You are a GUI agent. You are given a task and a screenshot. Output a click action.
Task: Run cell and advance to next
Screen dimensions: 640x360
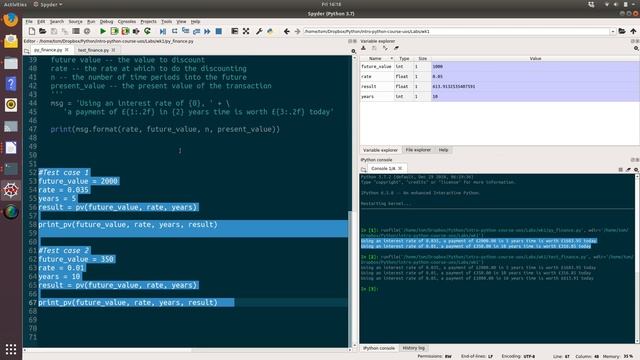tap(125, 31)
